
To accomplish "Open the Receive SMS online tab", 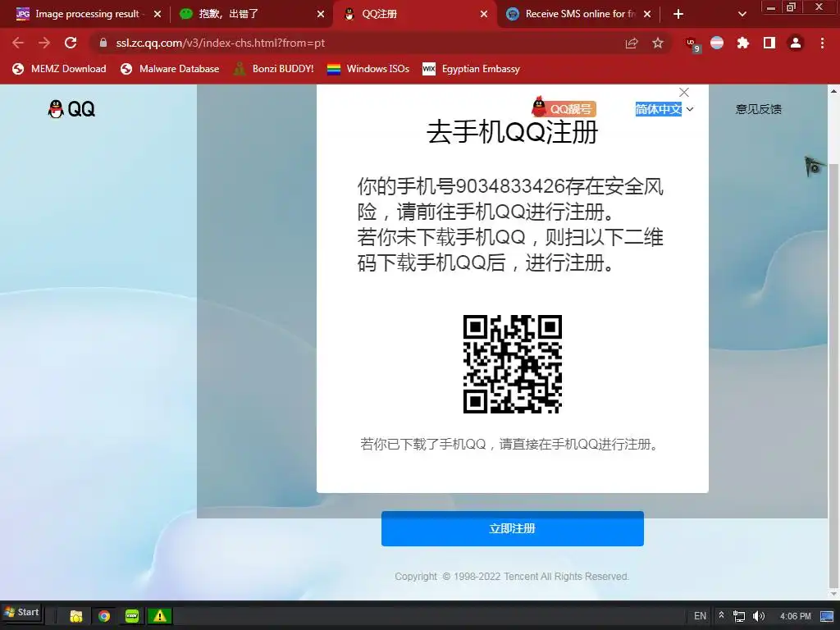I will 578,15.
